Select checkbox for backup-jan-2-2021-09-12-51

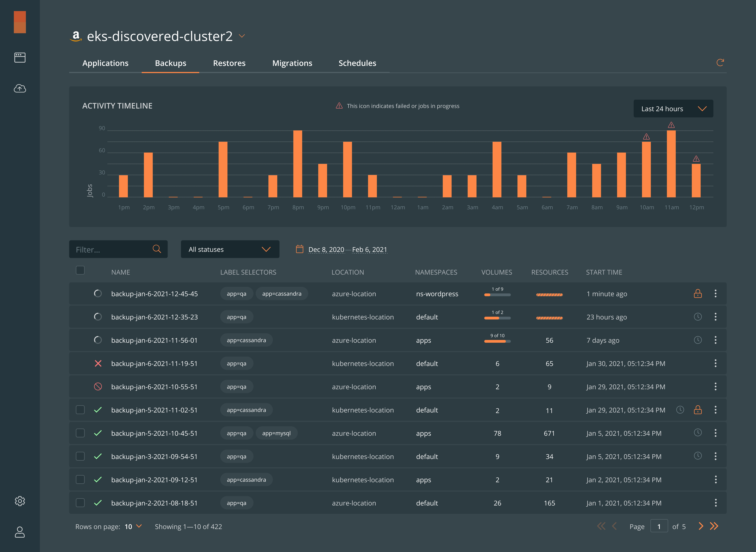pyautogui.click(x=80, y=479)
